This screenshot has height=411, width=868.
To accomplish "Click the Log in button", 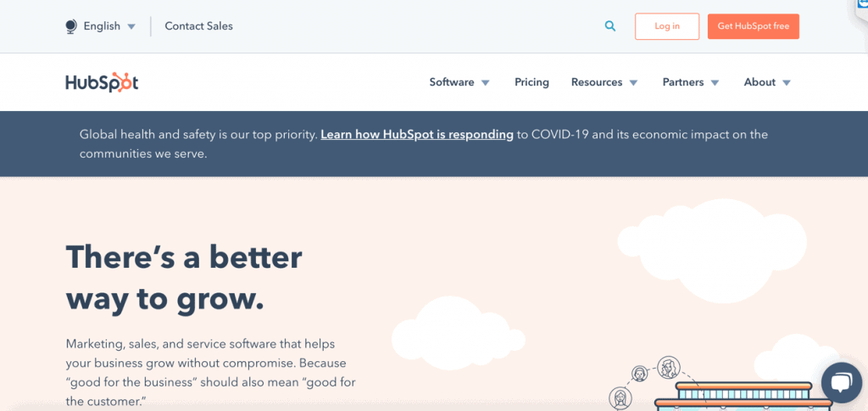I will pos(667,26).
